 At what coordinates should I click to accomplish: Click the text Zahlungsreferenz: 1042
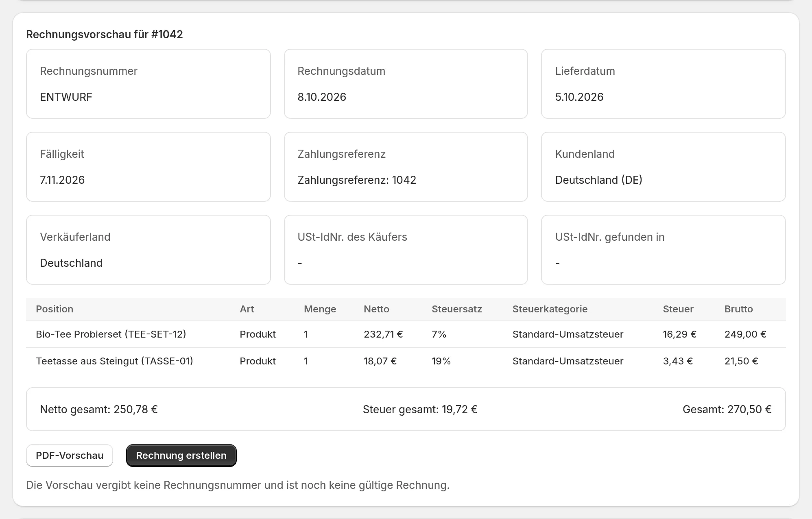pyautogui.click(x=357, y=180)
